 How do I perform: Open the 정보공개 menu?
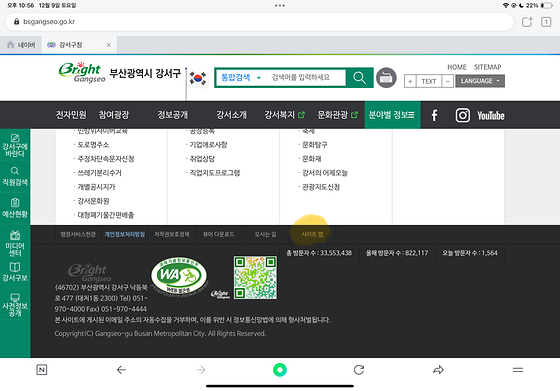pyautogui.click(x=173, y=115)
